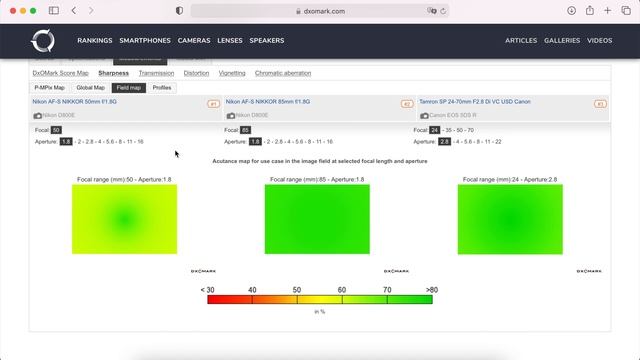Switch to the Vignetting tab

232,73
